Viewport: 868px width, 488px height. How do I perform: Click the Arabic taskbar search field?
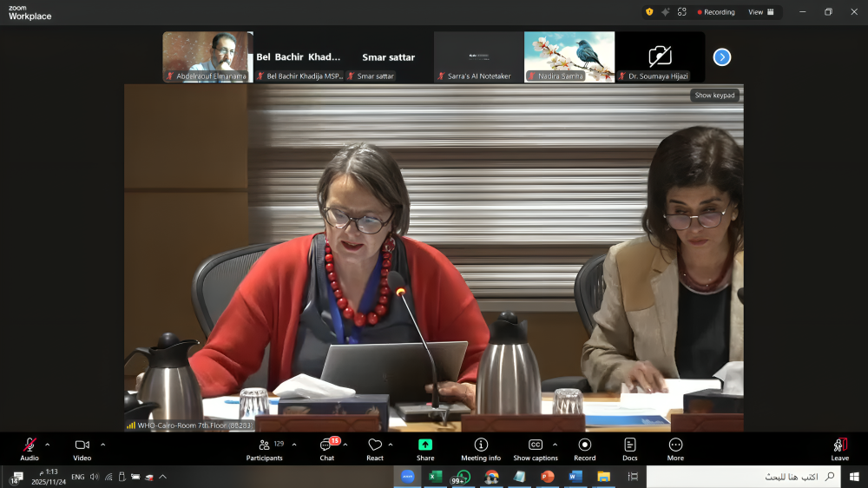point(744,477)
